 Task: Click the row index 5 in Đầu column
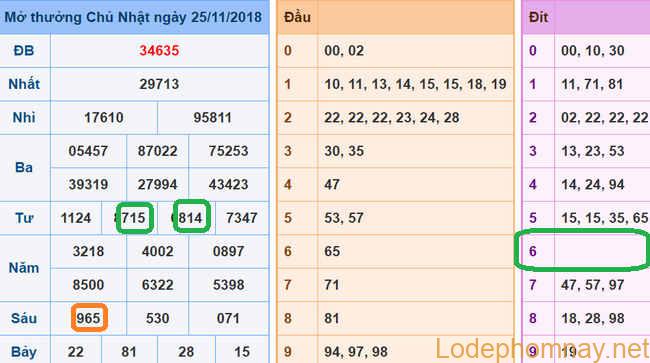(288, 218)
